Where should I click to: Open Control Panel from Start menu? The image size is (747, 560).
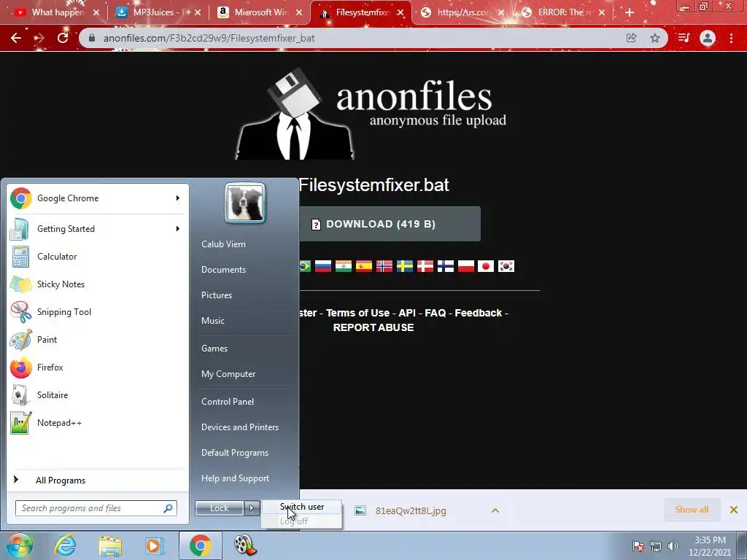pos(228,402)
